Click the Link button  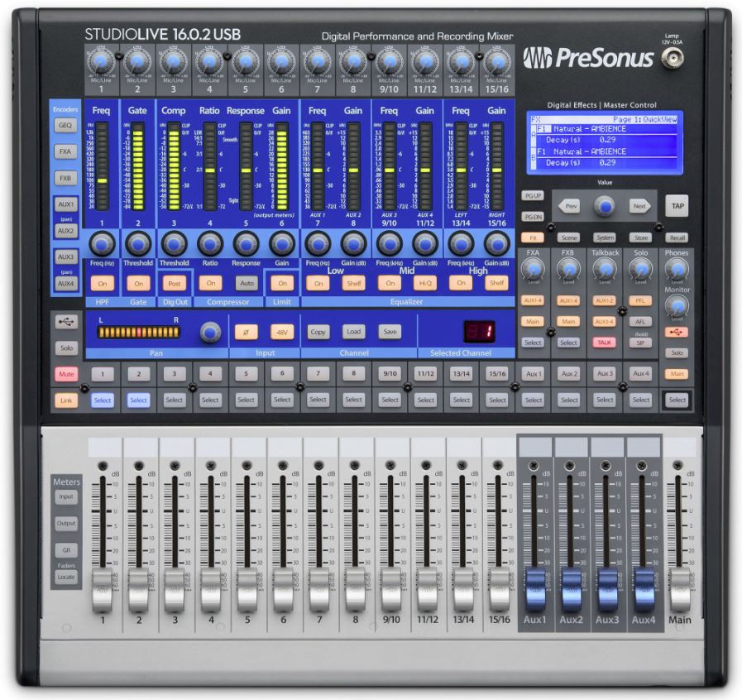point(66,400)
